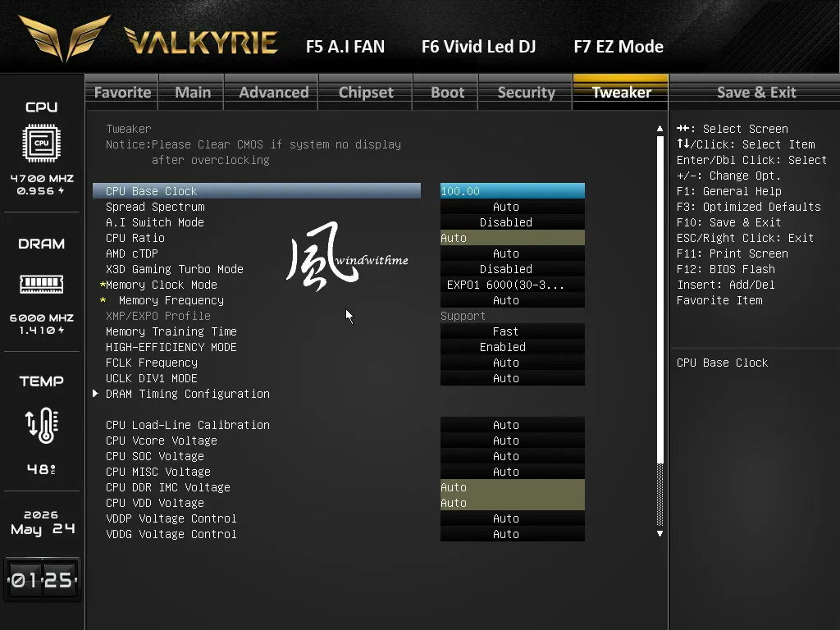This screenshot has width=840, height=630.
Task: Launch F6 Vivid Led DJ
Action: point(478,47)
